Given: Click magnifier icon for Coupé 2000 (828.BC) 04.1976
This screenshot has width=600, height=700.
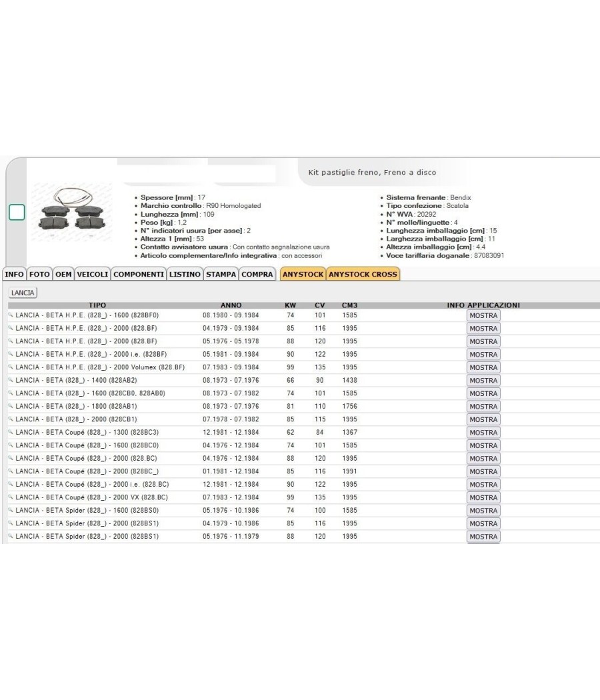Looking at the screenshot, I should pos(11,457).
